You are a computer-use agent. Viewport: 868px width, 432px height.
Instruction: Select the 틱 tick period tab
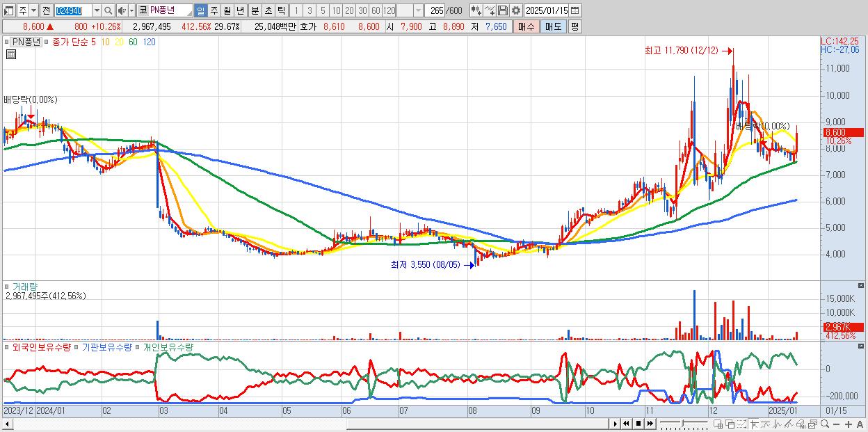pos(280,10)
